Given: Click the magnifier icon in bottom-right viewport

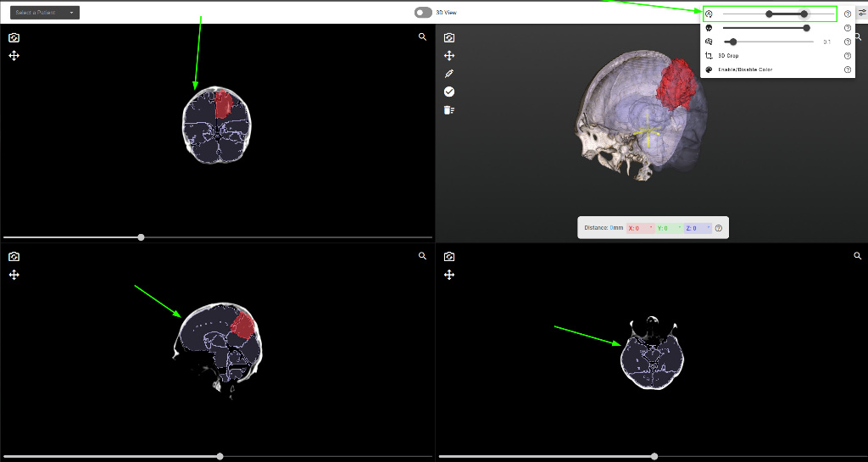Looking at the screenshot, I should [x=857, y=256].
